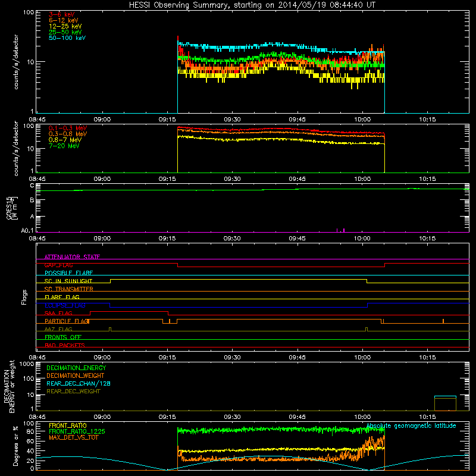Click the orange particle flag spike after 10:15
This screenshot has height=476, width=476.
443,321
